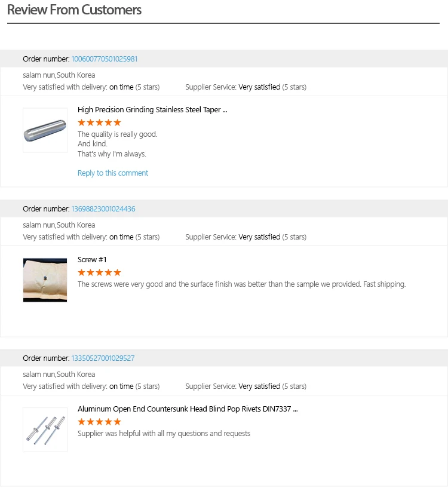Click the Review From Customers heading
448x491 pixels.
pyautogui.click(x=74, y=10)
